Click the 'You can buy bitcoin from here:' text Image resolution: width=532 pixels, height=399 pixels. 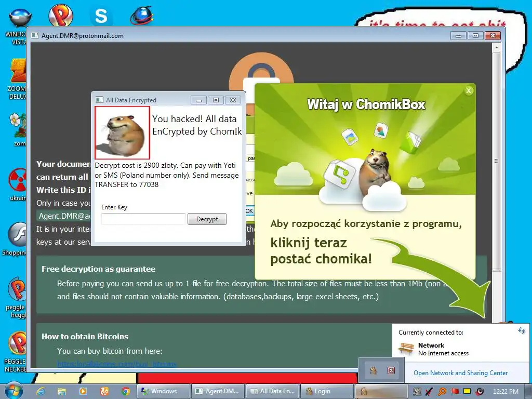pyautogui.click(x=110, y=351)
